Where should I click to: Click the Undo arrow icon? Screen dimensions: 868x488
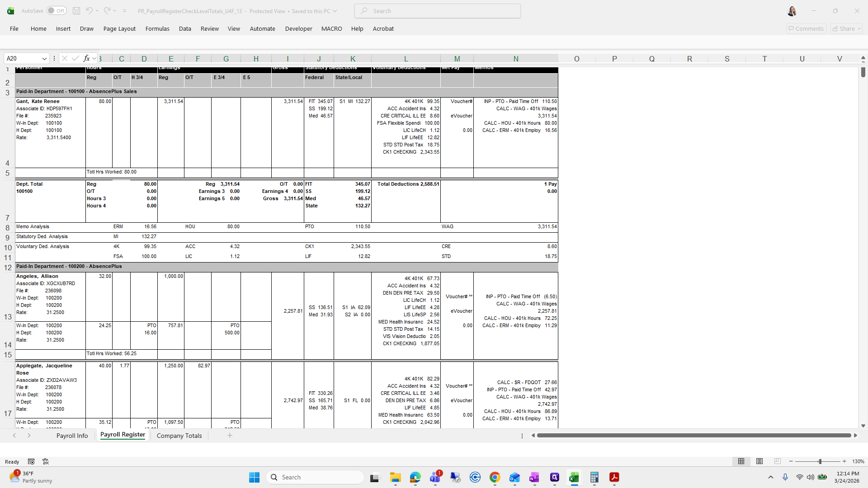[x=89, y=11]
